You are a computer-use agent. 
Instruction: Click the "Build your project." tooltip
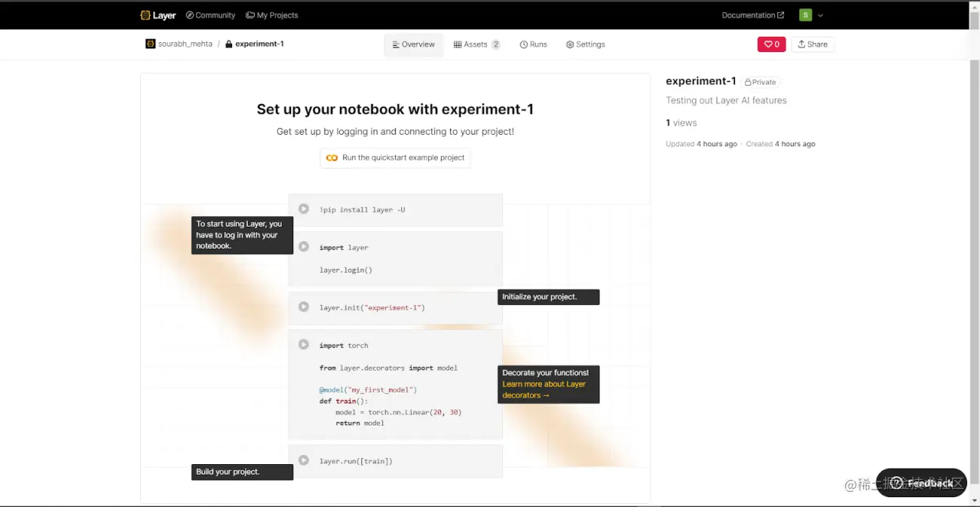coord(242,472)
